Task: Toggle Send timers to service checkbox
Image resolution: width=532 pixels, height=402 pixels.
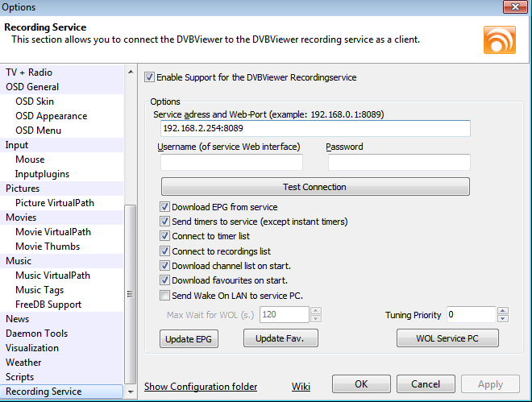Action: (164, 222)
